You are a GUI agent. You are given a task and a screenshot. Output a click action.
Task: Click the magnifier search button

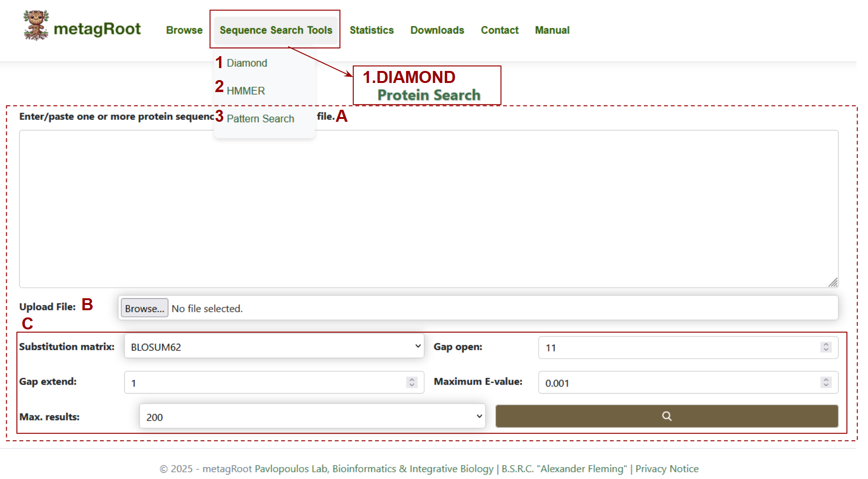coord(667,416)
